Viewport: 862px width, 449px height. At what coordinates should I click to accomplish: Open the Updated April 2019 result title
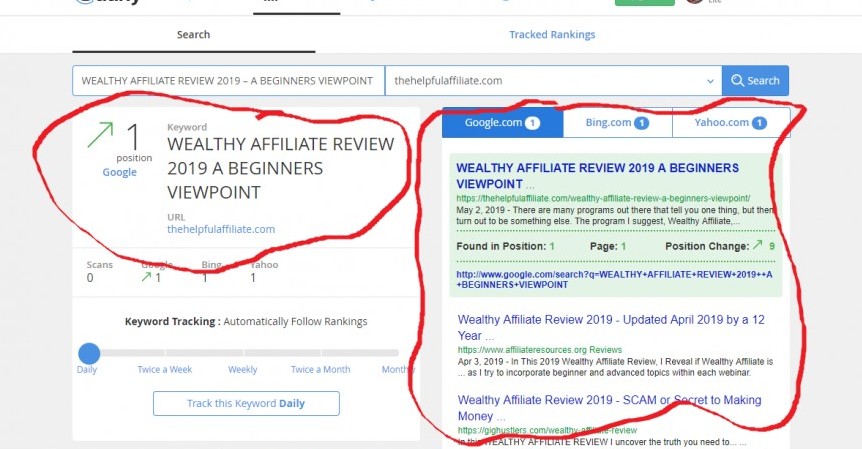pos(611,328)
